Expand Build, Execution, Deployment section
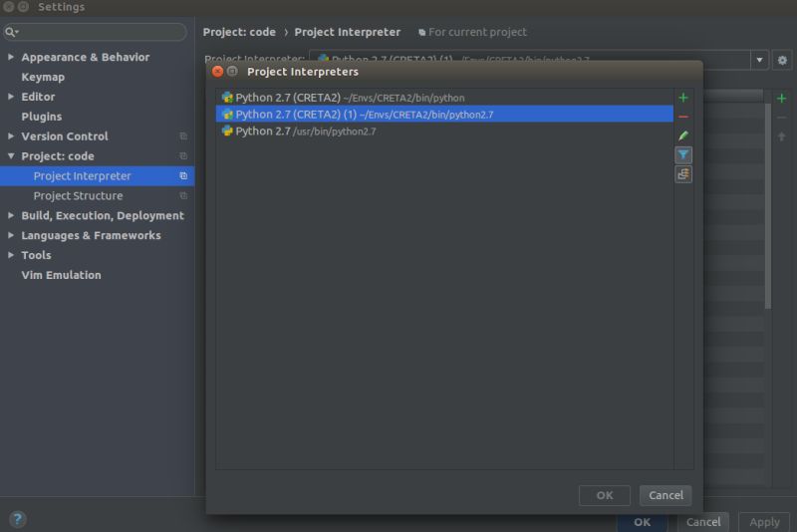Viewport: 797px width, 532px height. coord(11,215)
